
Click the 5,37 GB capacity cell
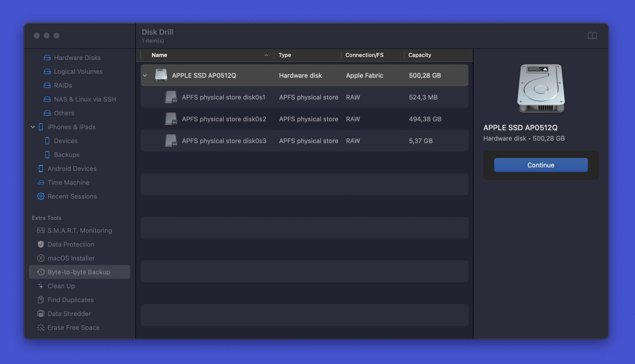[x=421, y=141]
